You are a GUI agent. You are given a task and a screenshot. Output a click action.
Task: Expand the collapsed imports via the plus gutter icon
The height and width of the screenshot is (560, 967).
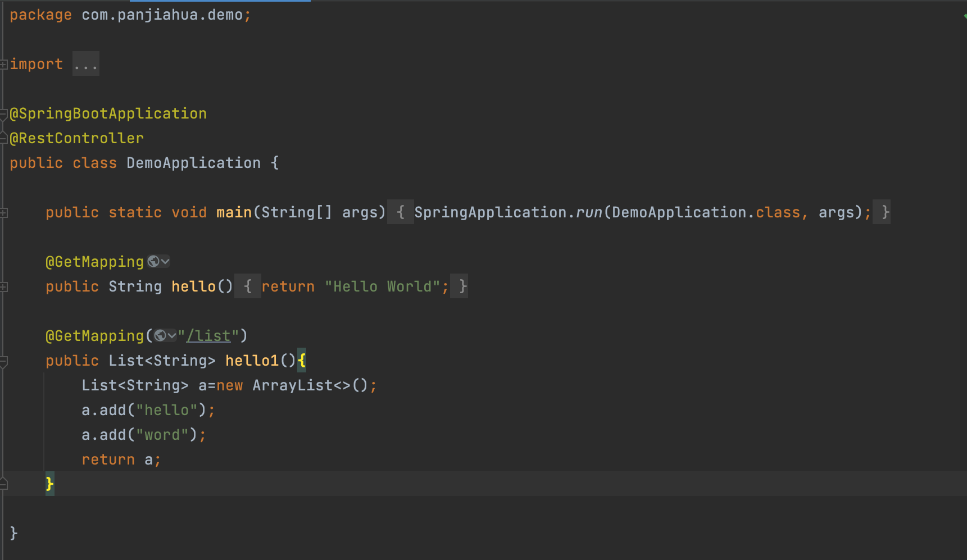tap(3, 63)
